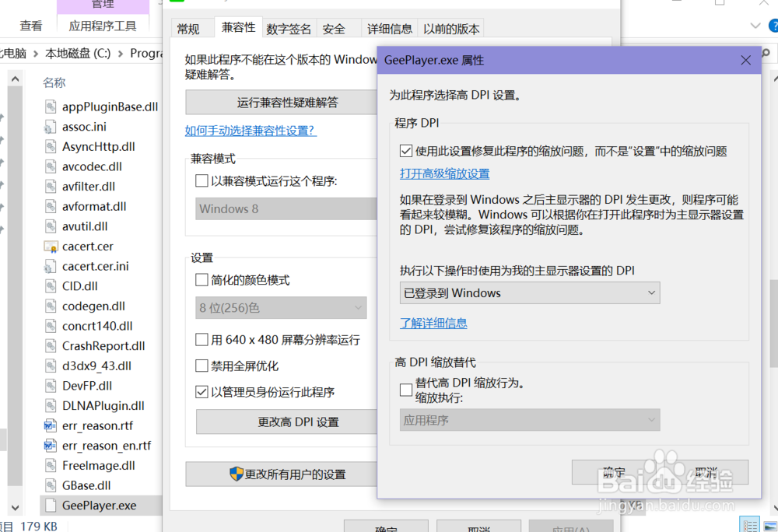Enable disable fullscreen optimizations checkbox
The height and width of the screenshot is (532, 778).
click(x=202, y=366)
